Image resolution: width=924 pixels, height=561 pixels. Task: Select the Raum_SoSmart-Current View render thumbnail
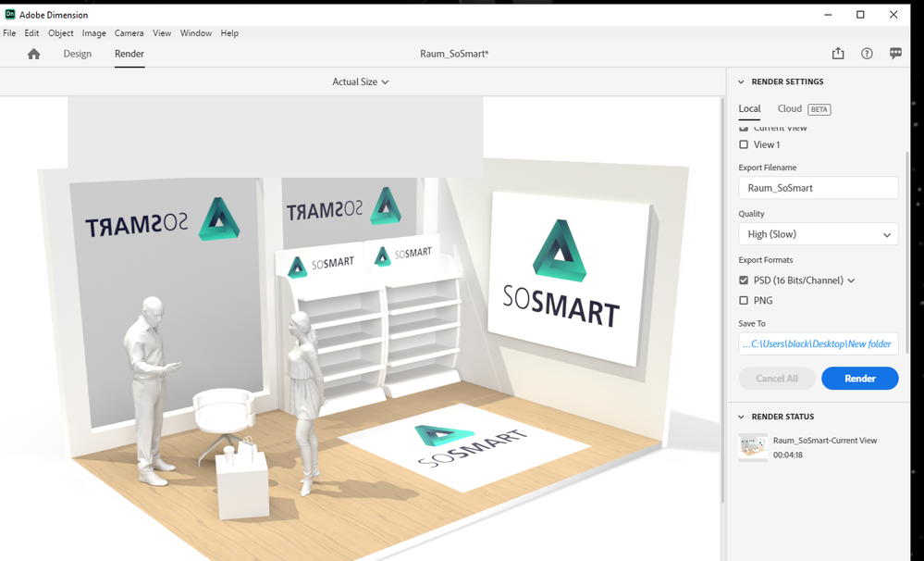[753, 448]
